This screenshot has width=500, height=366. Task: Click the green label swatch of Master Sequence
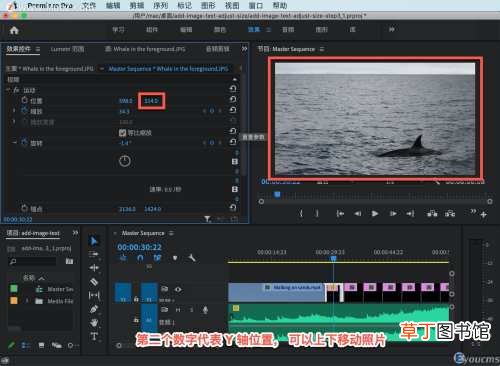click(14, 289)
